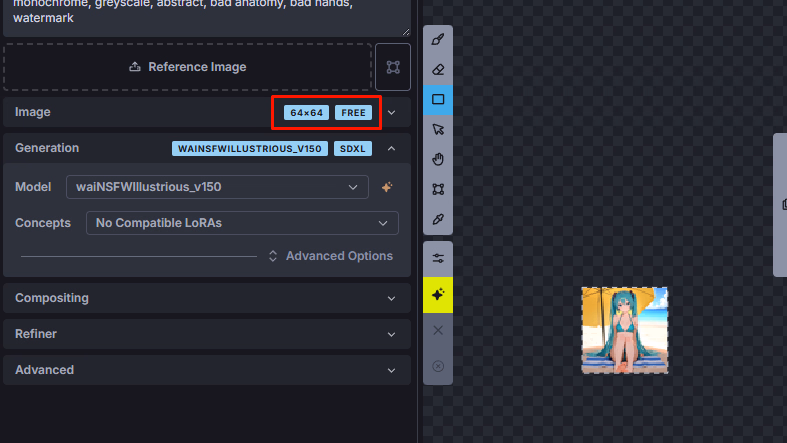Open canvas settings sliders icon
787x443 pixels.
[437, 258]
